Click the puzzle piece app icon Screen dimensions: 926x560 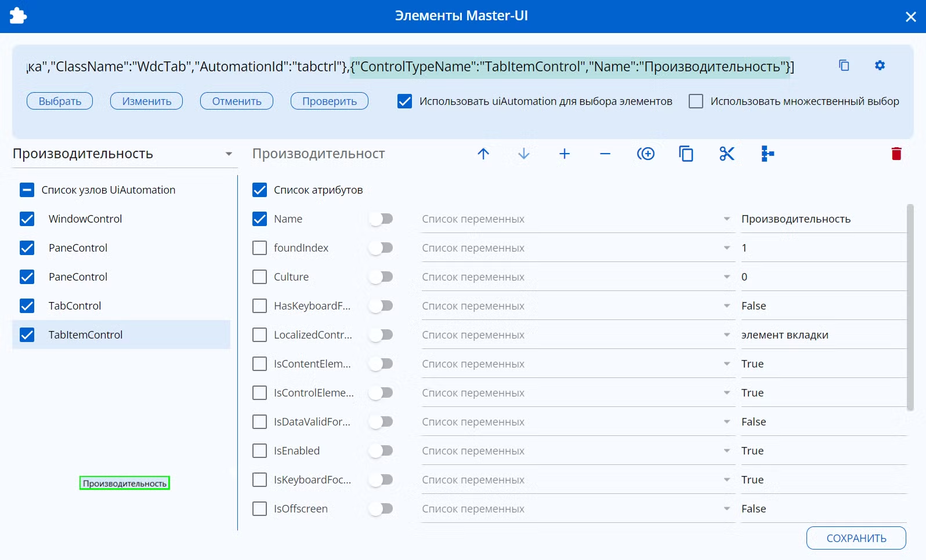pyautogui.click(x=18, y=16)
